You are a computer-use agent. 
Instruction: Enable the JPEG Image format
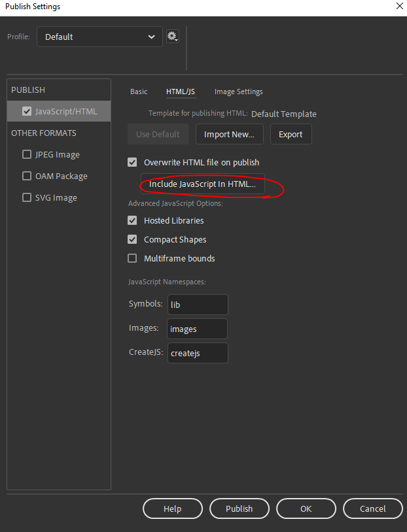click(27, 155)
